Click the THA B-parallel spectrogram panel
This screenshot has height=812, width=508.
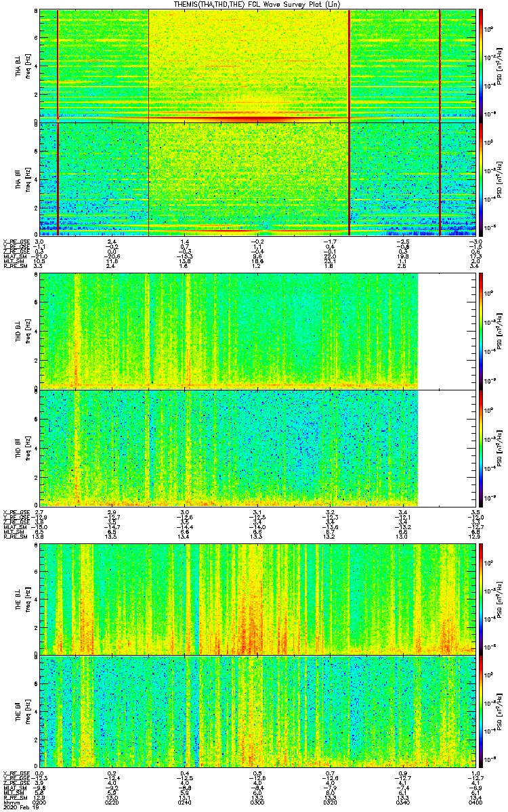tap(257, 178)
